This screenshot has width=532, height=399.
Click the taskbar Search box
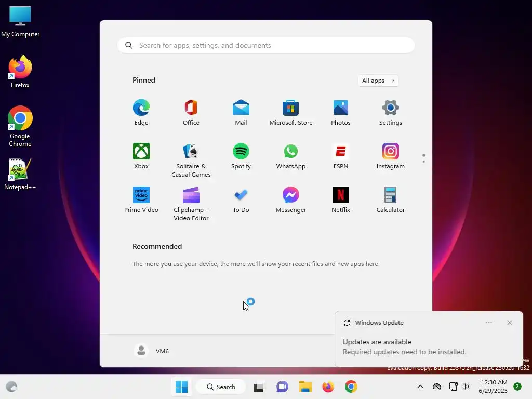221,387
